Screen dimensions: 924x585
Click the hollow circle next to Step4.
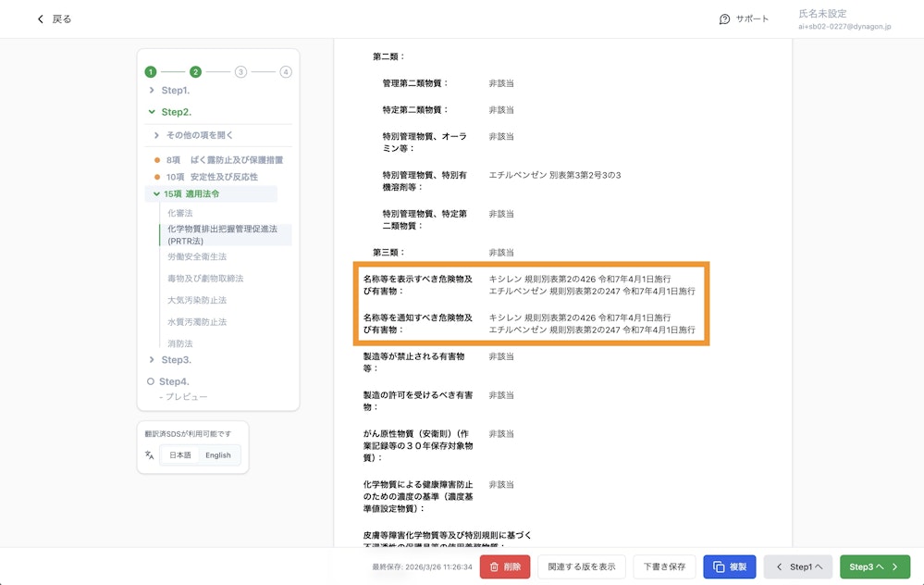coord(150,381)
